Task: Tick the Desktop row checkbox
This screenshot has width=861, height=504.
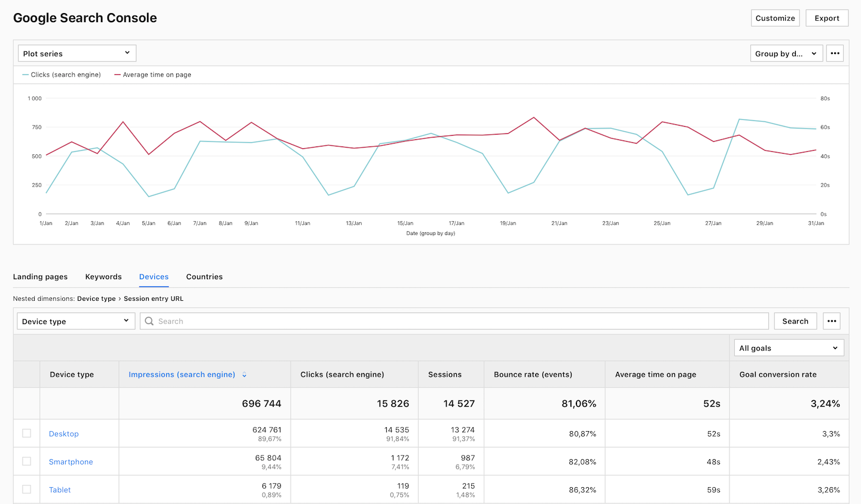Action: click(x=26, y=433)
